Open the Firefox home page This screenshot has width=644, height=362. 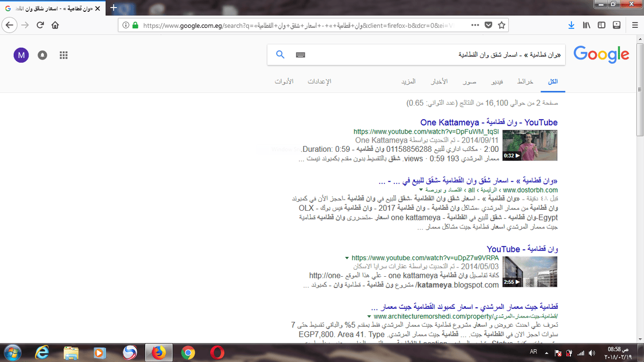55,25
